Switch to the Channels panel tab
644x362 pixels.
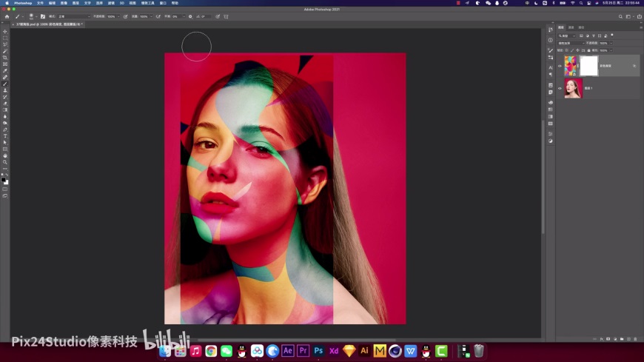[571, 27]
